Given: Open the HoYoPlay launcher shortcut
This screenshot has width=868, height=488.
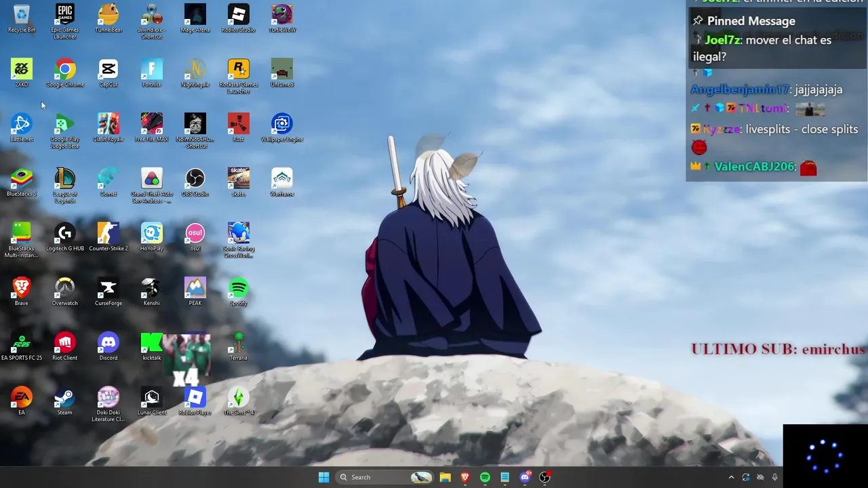Looking at the screenshot, I should pos(152,237).
